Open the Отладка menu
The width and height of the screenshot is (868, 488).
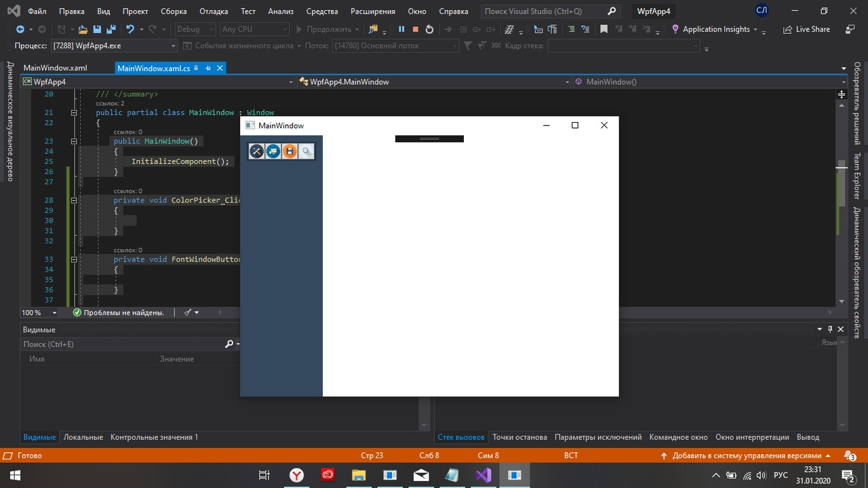click(x=214, y=12)
